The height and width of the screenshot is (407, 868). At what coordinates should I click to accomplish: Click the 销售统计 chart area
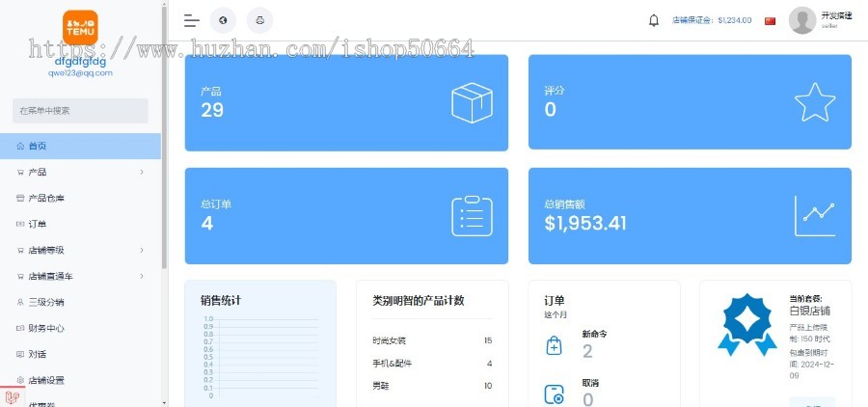pyautogui.click(x=260, y=357)
